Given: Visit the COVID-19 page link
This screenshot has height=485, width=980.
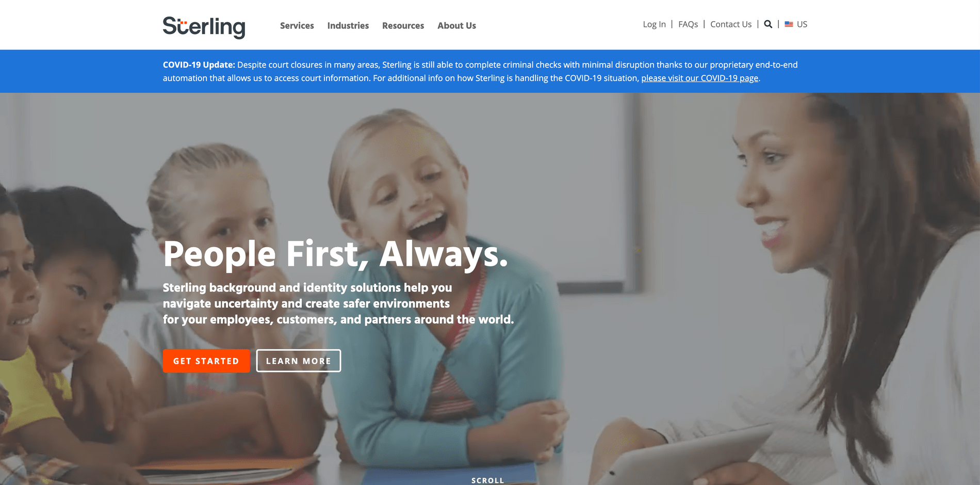Looking at the screenshot, I should click(699, 78).
